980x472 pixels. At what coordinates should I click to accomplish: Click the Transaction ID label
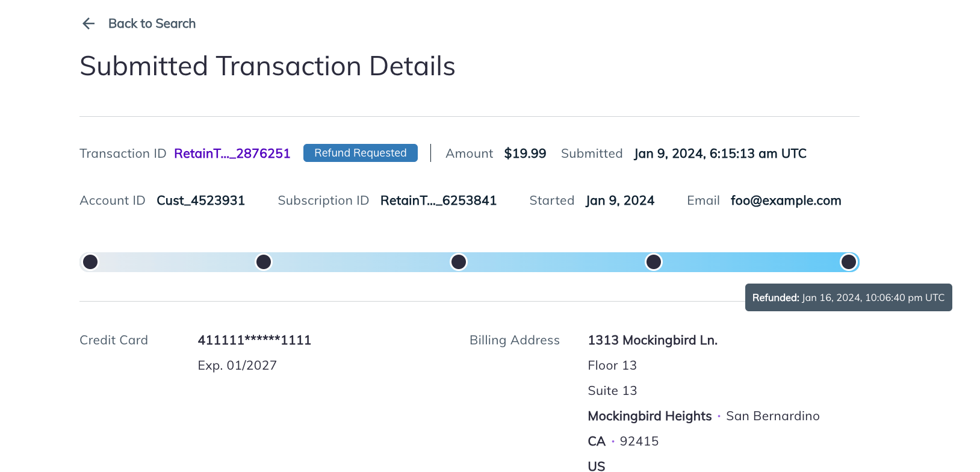tap(123, 154)
